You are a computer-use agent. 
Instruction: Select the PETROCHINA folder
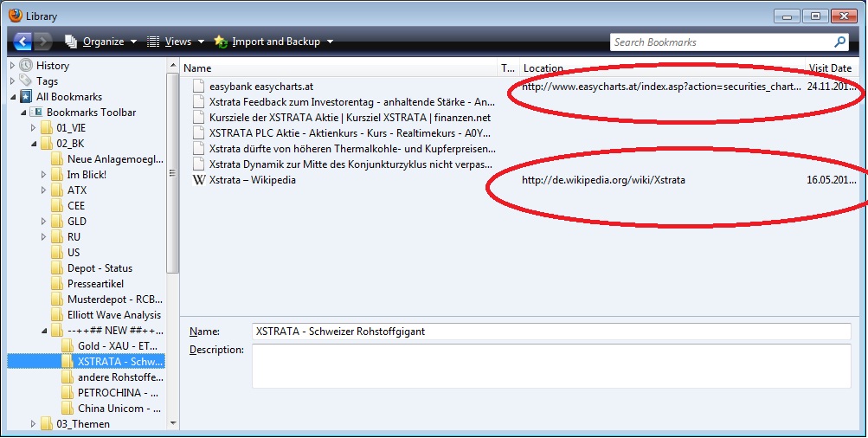coord(118,393)
